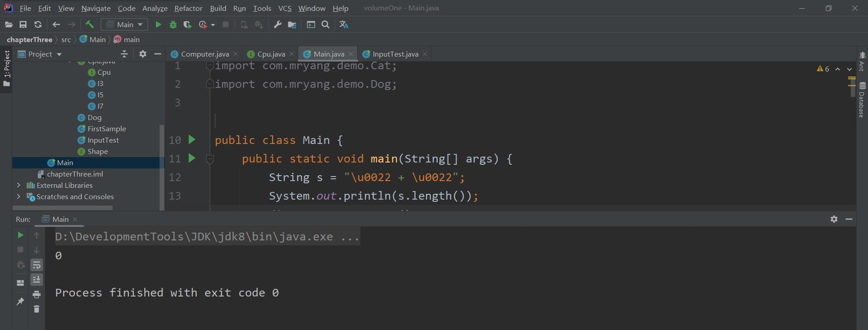This screenshot has height=330, width=868.
Task: Open the VCS menu
Action: point(285,8)
